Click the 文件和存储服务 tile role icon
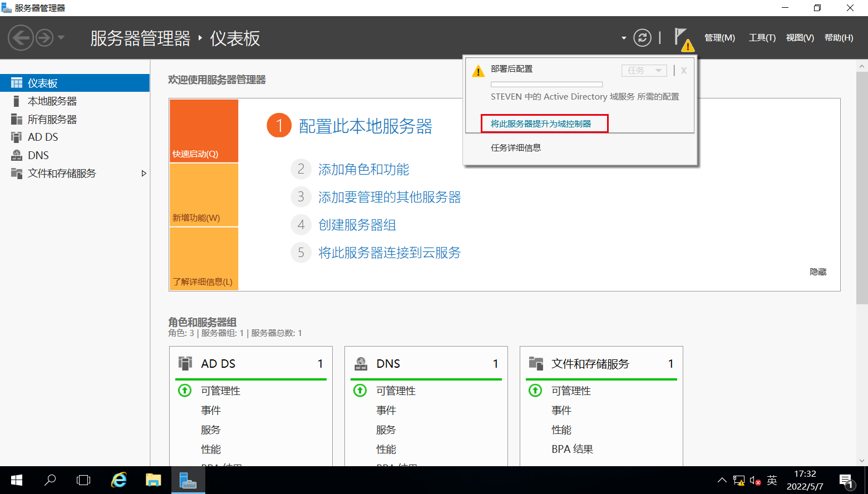This screenshot has width=868, height=494. (536, 363)
